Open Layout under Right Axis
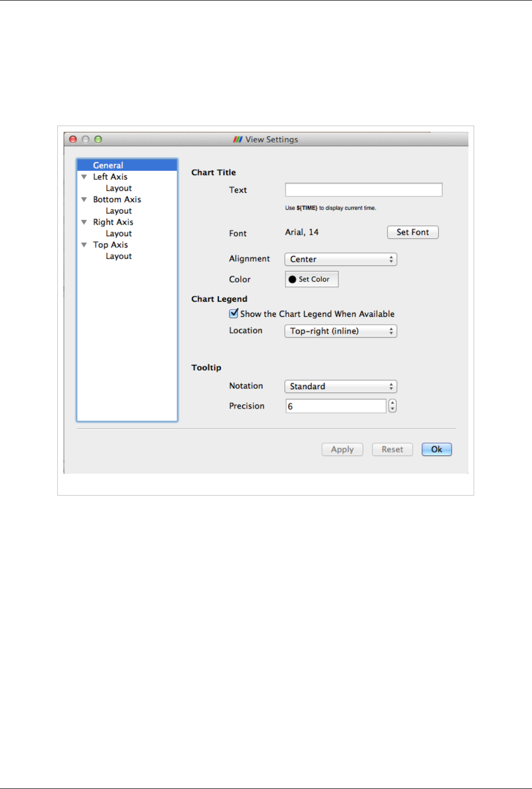Image resolution: width=532 pixels, height=789 pixels. [x=119, y=233]
